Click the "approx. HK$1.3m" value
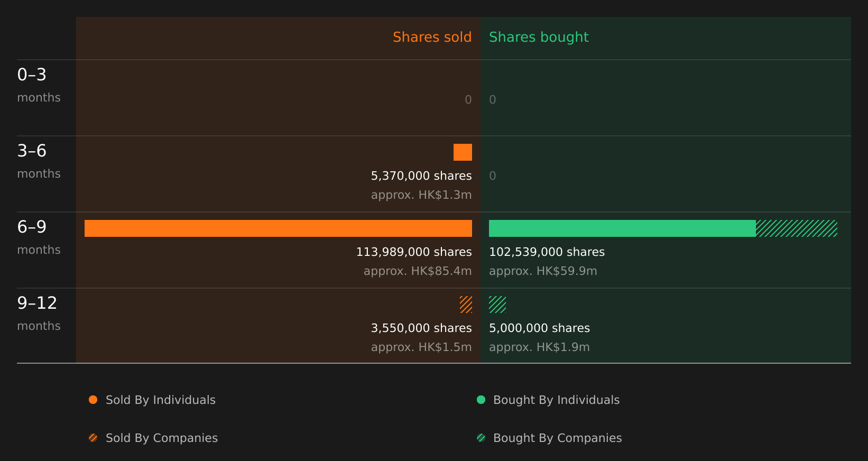Screen dimensions: 868x461 421,195
